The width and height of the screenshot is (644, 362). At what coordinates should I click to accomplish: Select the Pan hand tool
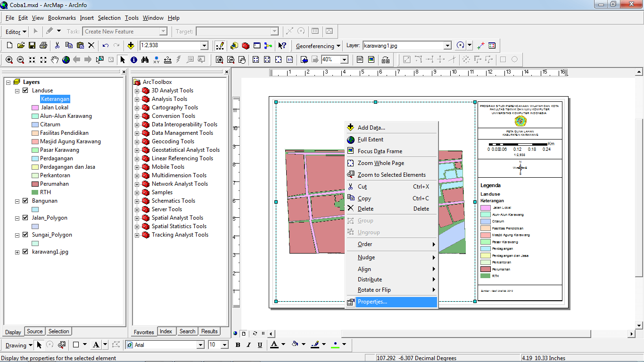click(x=55, y=60)
